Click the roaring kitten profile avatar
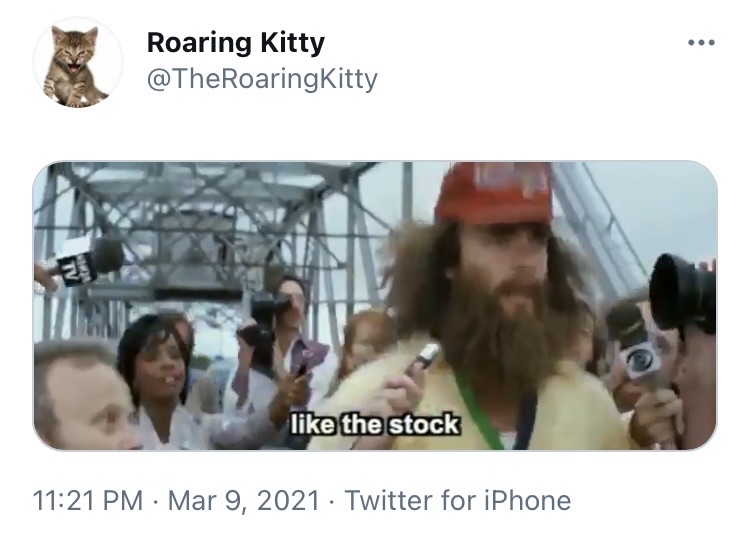This screenshot has width=750, height=540. (x=77, y=63)
